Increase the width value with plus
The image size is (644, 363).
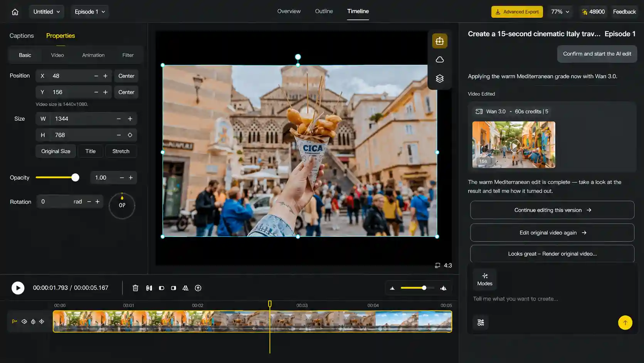130,119
